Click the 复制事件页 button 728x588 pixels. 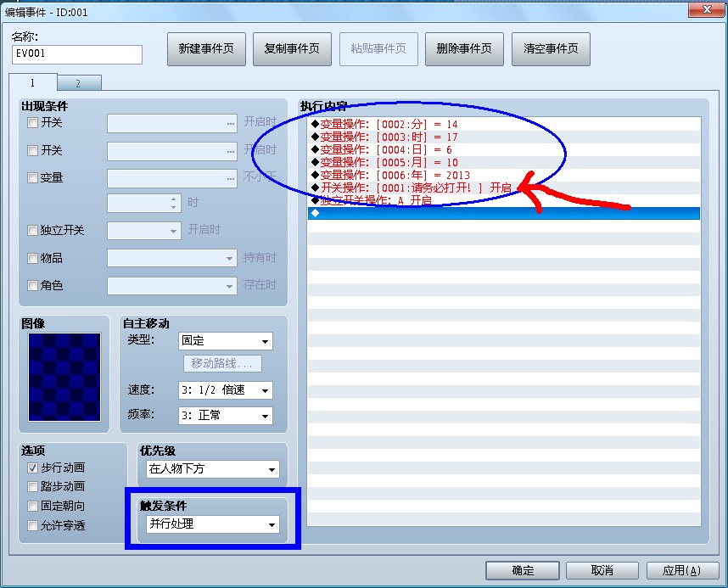[292, 48]
